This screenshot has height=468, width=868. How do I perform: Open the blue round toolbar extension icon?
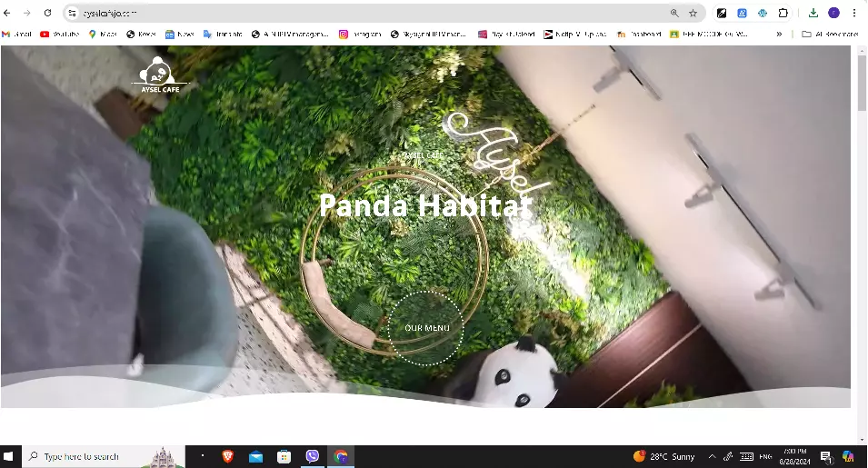pos(763,13)
